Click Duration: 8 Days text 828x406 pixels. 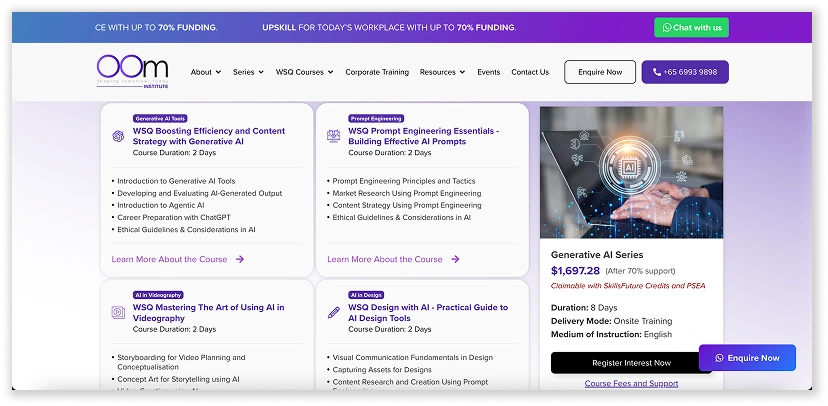[584, 307]
